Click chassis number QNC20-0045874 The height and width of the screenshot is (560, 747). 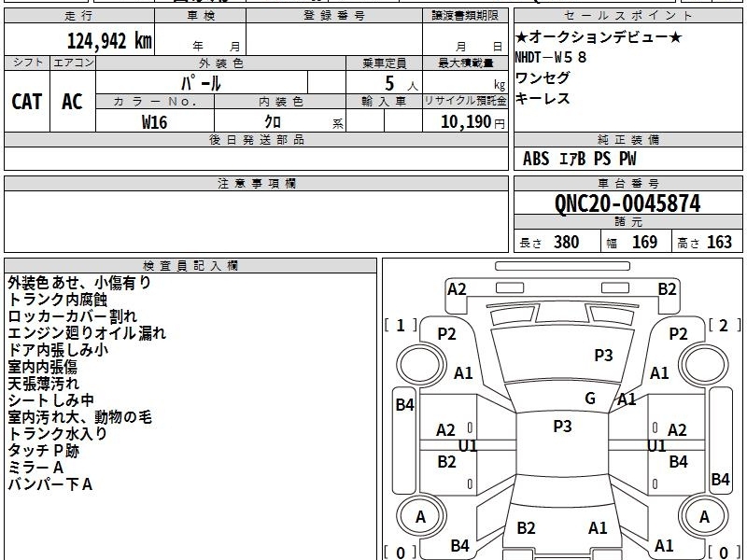(x=627, y=203)
